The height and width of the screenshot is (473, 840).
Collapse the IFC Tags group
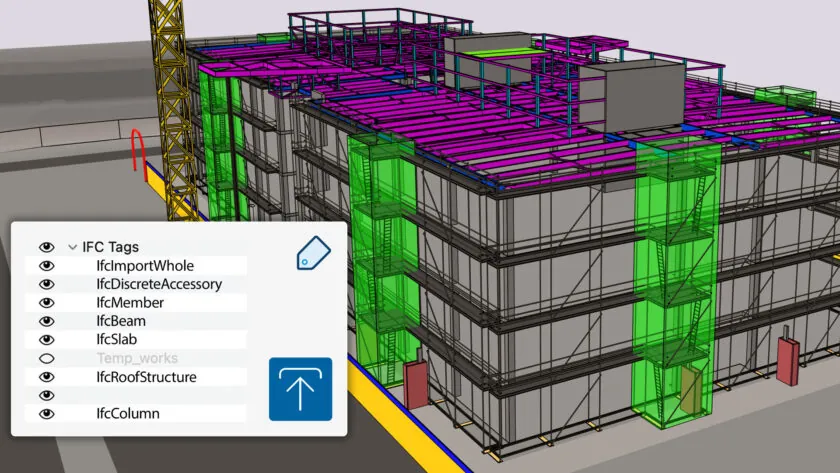[x=72, y=247]
